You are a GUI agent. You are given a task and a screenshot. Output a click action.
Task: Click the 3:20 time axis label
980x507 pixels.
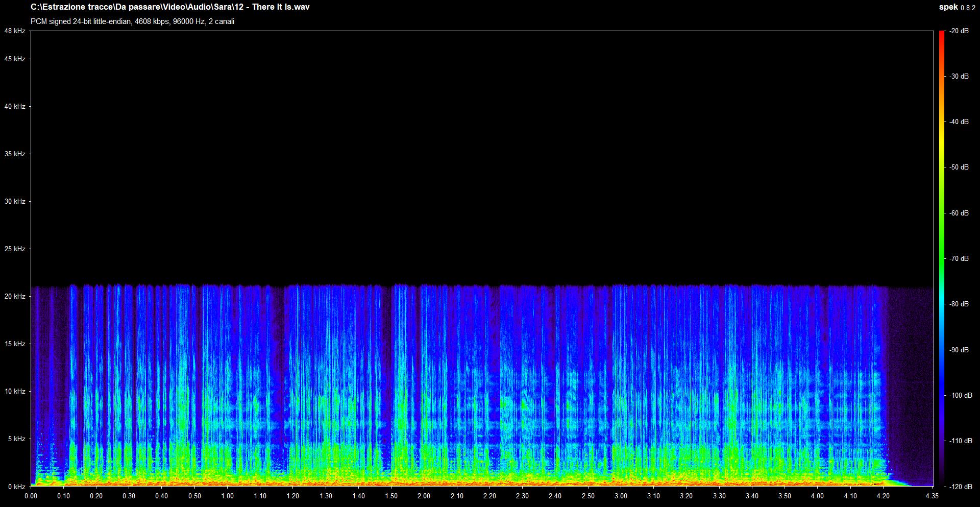click(x=687, y=496)
